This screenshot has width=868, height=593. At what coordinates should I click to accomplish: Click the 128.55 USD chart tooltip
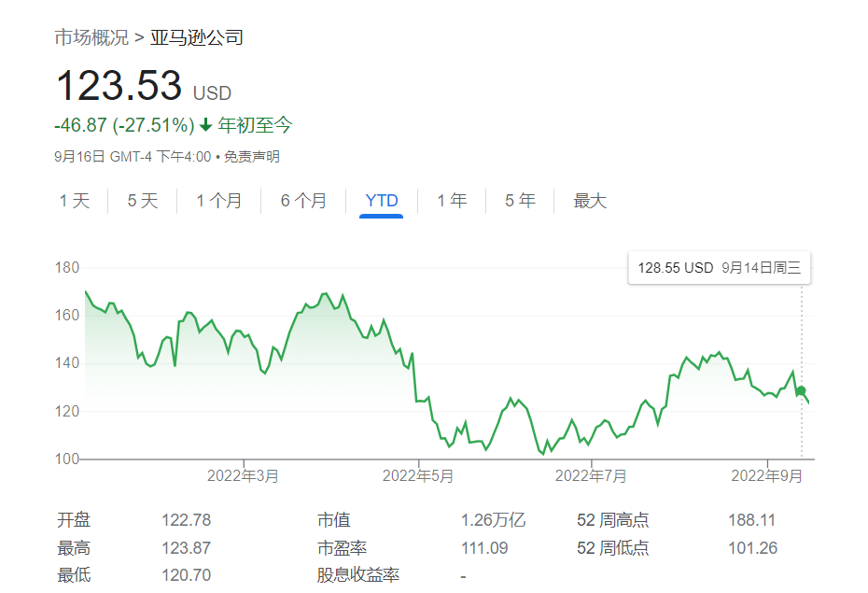tap(719, 268)
